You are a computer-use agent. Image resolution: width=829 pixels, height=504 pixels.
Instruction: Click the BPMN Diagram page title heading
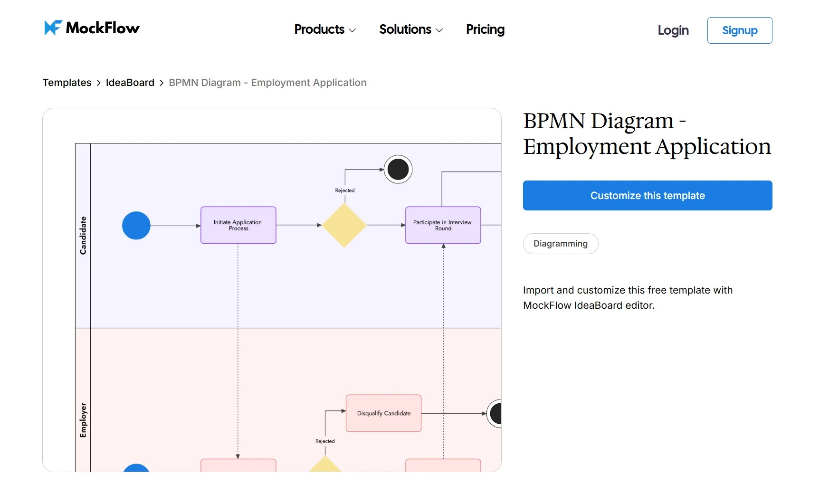647,134
